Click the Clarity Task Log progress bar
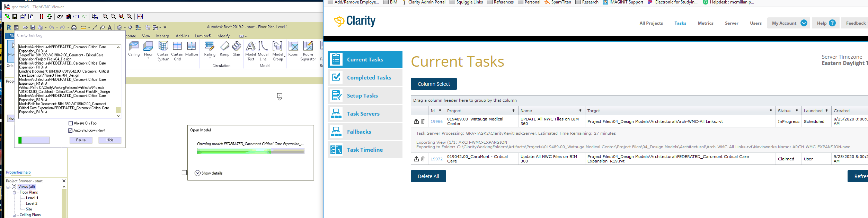The width and height of the screenshot is (868, 218). pos(34,140)
